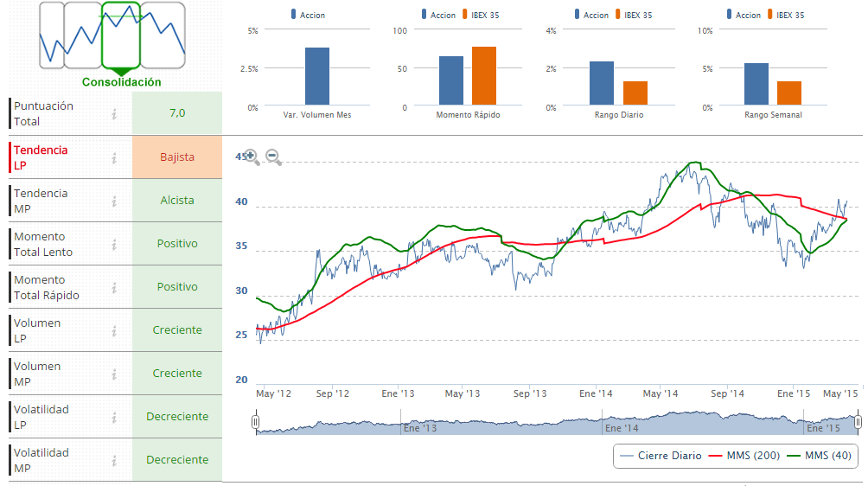Show info for Tendencia MP row
Image resolution: width=868 pixels, height=486 pixels.
click(113, 201)
